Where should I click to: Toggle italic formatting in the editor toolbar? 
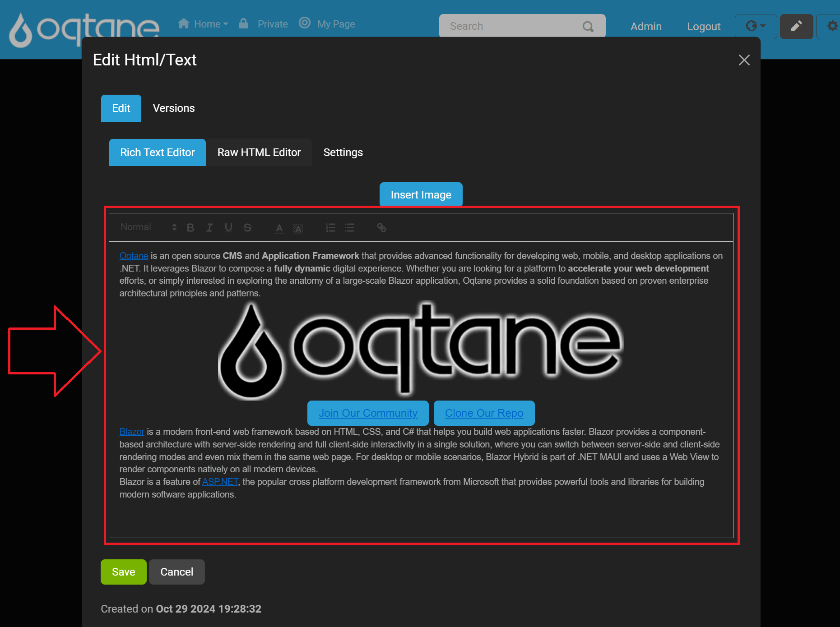pos(209,228)
